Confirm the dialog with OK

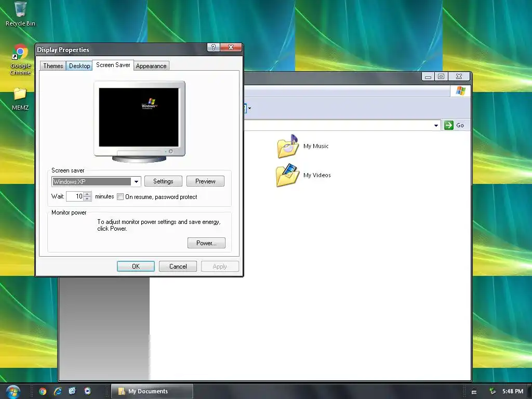[x=136, y=267]
